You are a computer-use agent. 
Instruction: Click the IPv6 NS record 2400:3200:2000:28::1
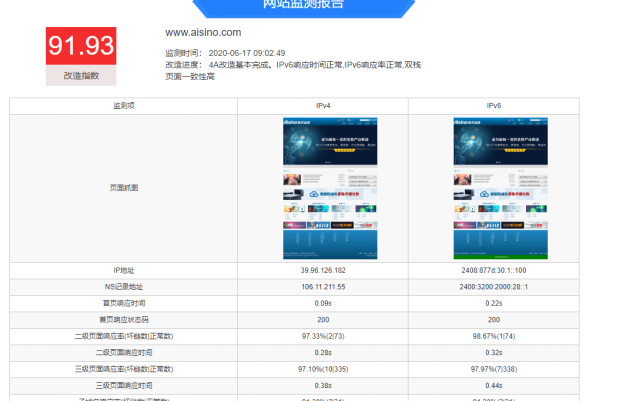(x=493, y=287)
